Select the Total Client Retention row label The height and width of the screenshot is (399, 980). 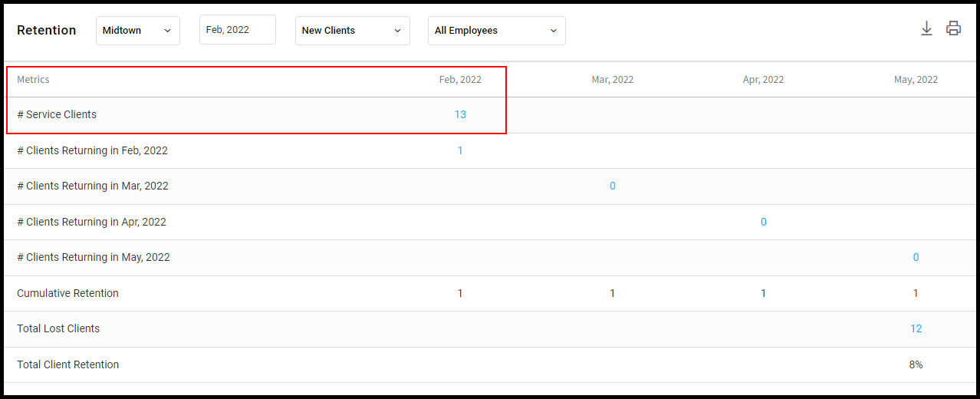[67, 364]
